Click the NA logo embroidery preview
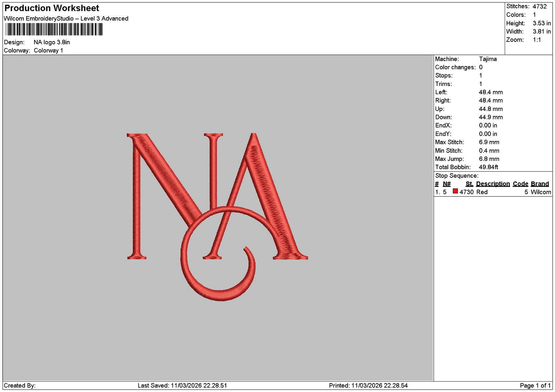 [217, 217]
